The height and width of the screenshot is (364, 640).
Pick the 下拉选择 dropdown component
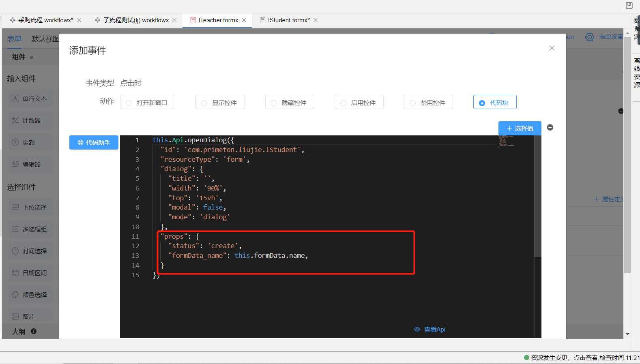(x=30, y=207)
